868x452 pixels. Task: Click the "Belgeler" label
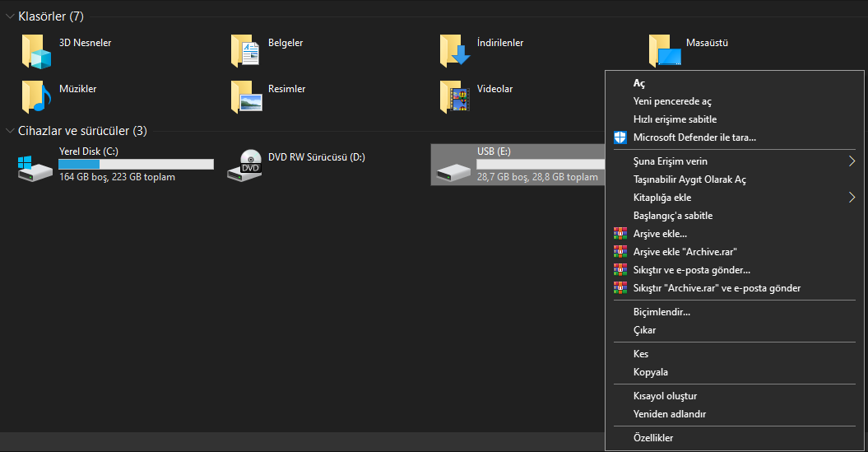285,43
